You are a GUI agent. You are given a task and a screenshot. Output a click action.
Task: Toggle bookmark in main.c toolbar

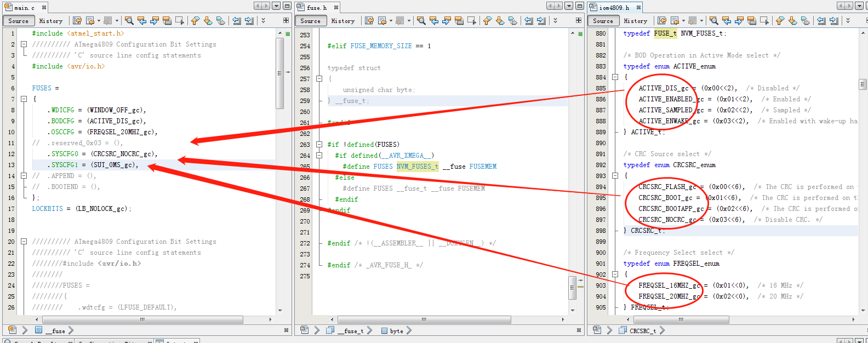click(220, 20)
